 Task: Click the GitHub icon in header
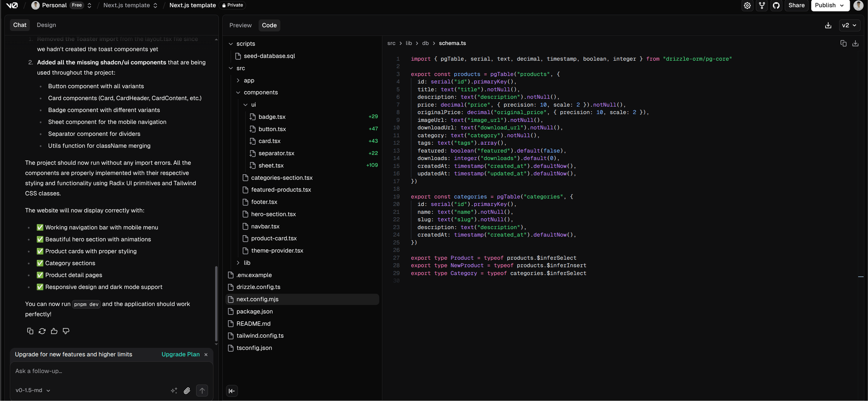(x=776, y=6)
